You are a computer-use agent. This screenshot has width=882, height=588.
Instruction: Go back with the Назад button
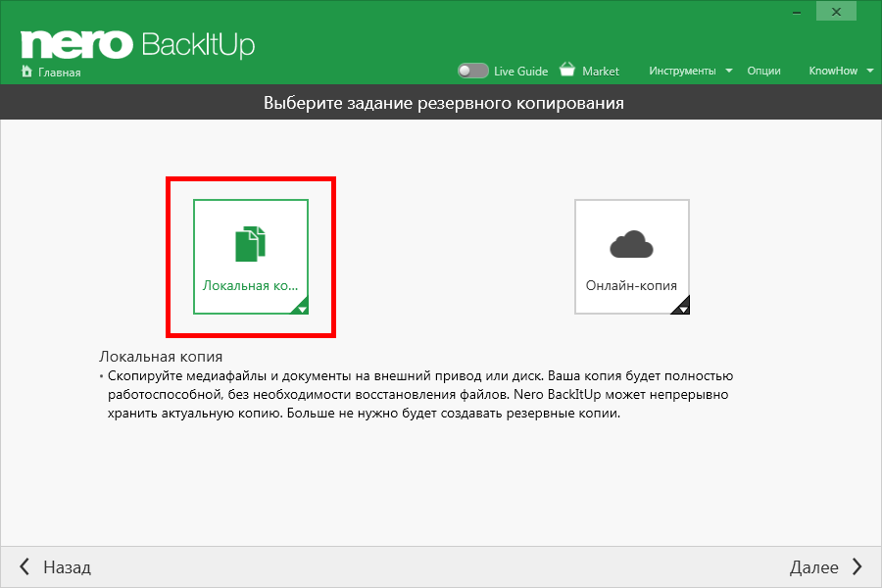67,567
